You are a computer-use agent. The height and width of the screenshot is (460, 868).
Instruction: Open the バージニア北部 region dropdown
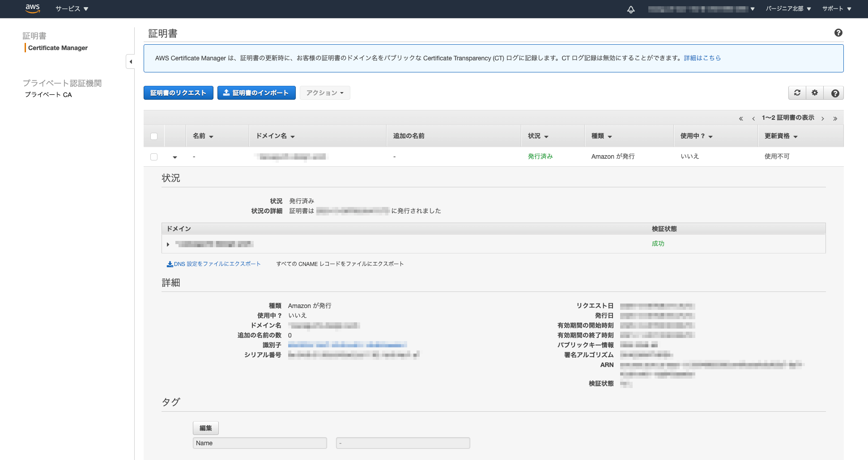pyautogui.click(x=788, y=9)
